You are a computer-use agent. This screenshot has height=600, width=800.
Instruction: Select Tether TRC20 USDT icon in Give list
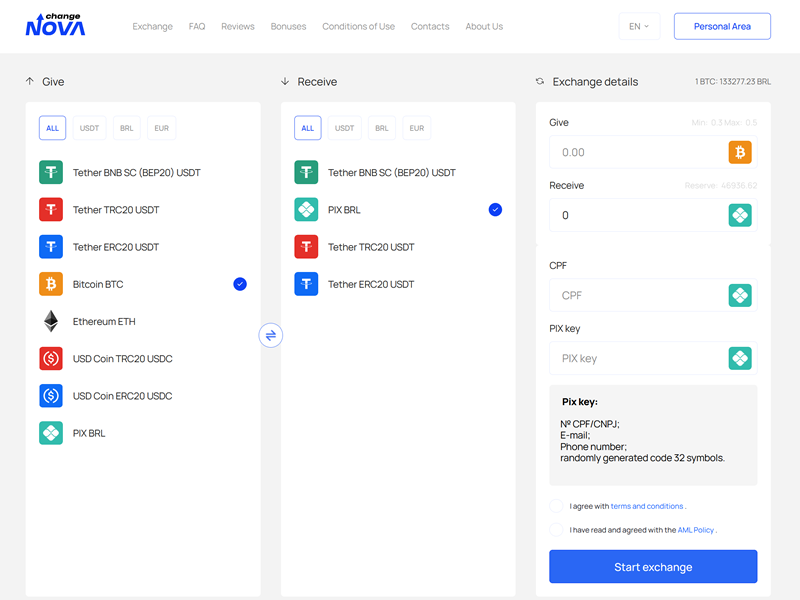pos(51,210)
